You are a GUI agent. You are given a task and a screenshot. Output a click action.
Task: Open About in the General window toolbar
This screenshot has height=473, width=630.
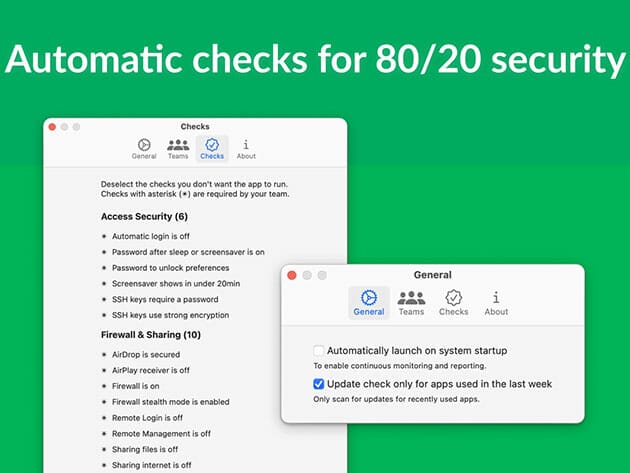coord(496,302)
